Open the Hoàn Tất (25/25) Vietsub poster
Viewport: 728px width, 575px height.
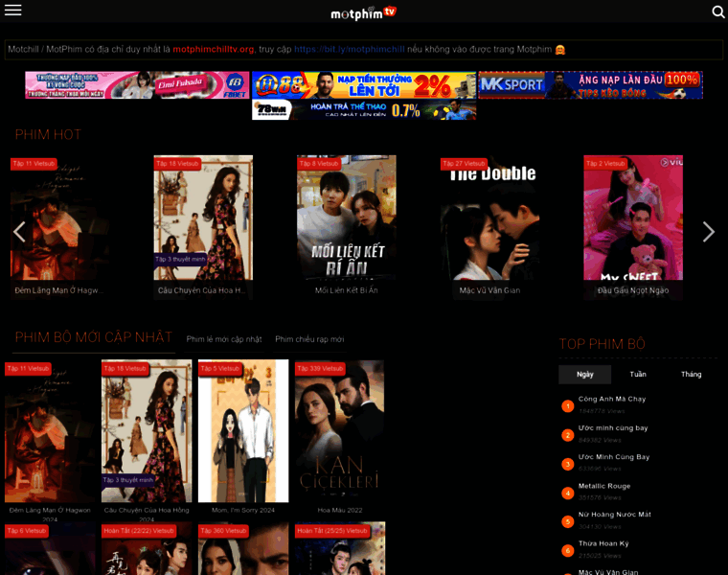click(340, 548)
